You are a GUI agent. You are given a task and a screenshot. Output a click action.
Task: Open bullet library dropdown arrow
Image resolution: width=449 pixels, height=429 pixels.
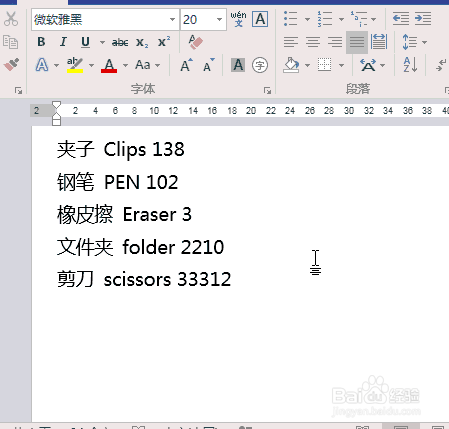click(x=307, y=19)
